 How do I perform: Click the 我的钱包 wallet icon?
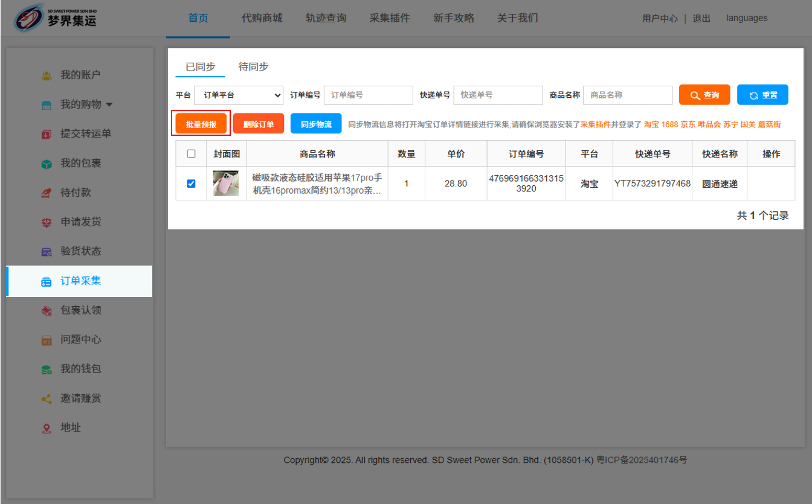click(x=47, y=369)
